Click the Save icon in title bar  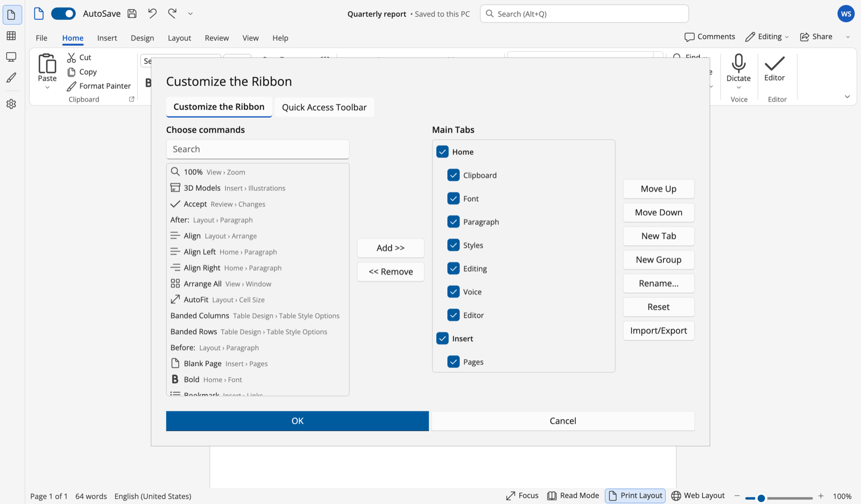(132, 14)
